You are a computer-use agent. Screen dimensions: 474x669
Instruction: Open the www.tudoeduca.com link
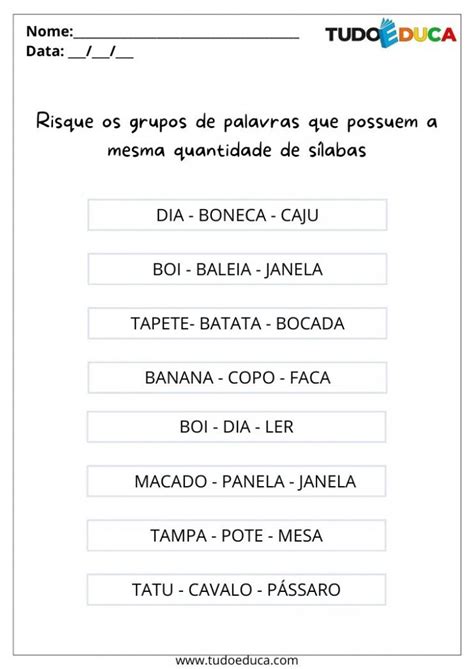click(x=237, y=660)
